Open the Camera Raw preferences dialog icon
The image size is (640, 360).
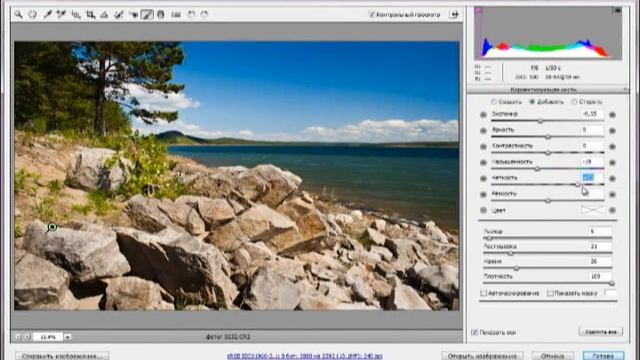[176, 15]
